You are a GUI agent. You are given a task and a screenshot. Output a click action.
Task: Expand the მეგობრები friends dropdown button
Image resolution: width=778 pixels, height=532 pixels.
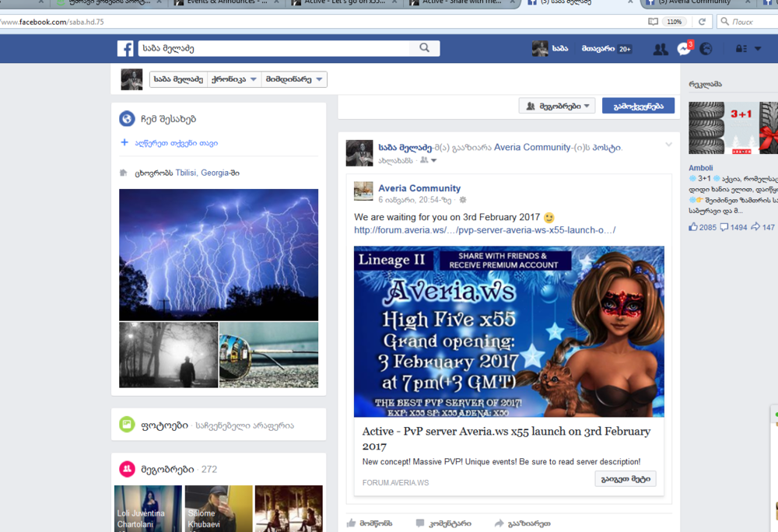click(556, 106)
